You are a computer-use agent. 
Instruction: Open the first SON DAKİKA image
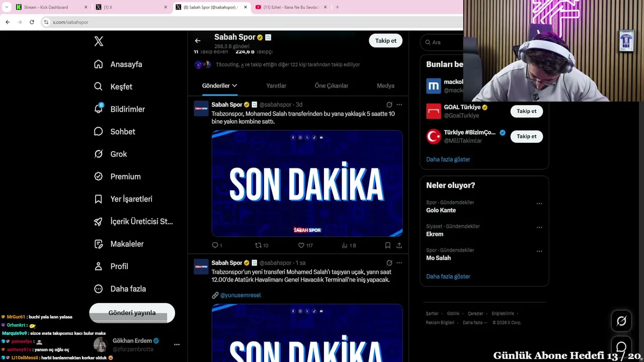click(307, 184)
